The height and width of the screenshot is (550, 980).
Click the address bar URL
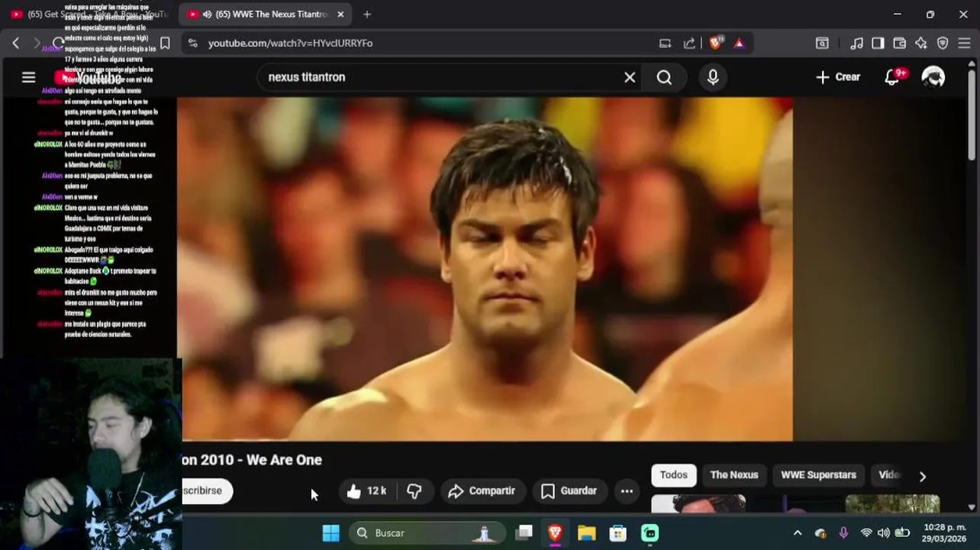pos(290,44)
